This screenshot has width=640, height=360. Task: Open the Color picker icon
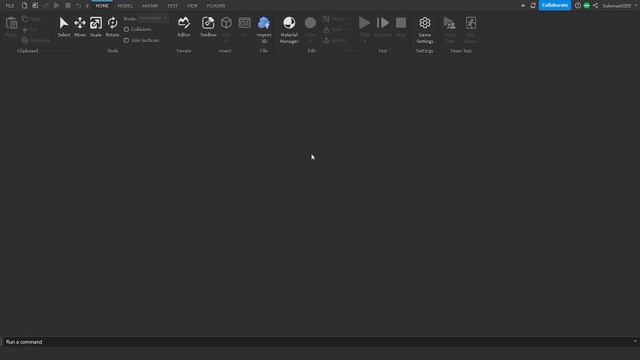[310, 23]
